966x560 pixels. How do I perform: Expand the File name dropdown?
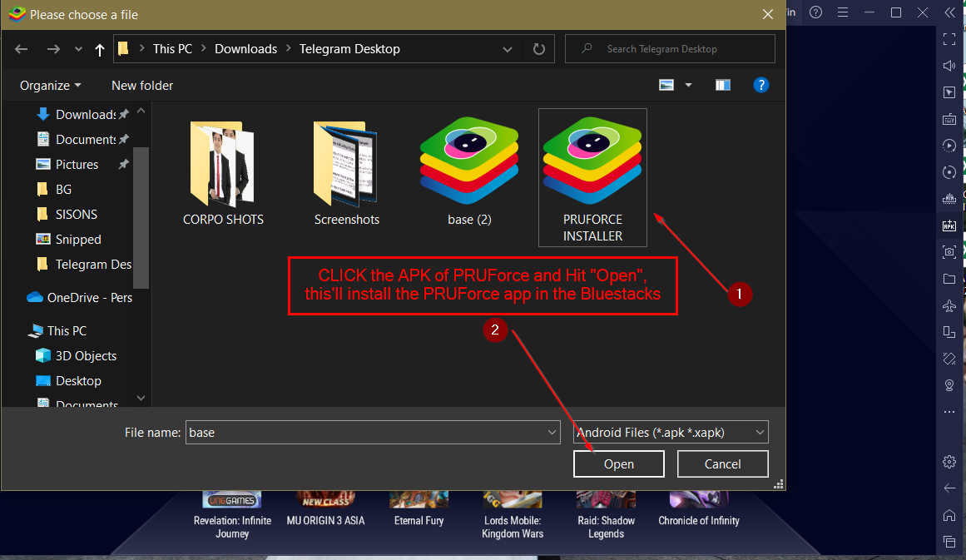[x=552, y=433]
